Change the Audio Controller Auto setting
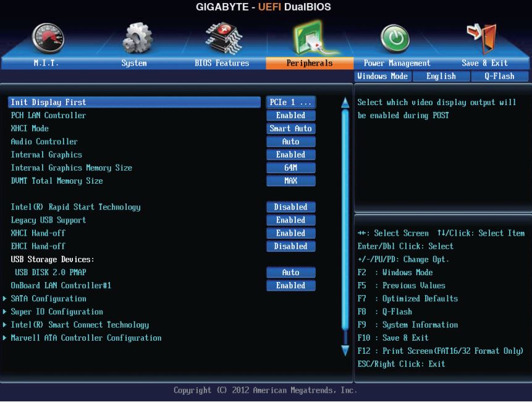 (291, 142)
